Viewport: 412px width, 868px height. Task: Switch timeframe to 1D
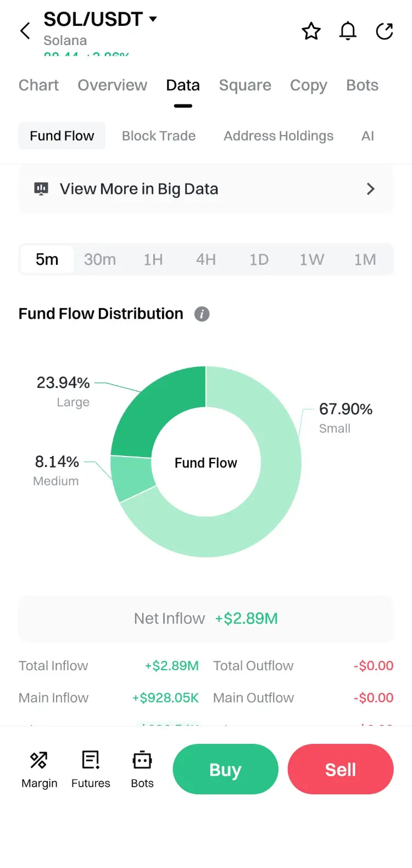(259, 259)
